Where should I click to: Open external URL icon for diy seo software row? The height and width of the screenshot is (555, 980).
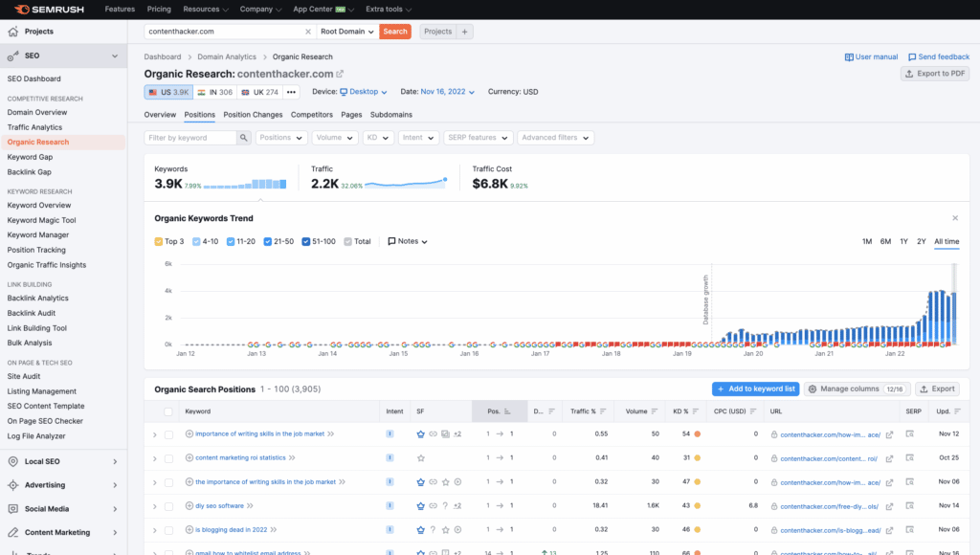889,506
